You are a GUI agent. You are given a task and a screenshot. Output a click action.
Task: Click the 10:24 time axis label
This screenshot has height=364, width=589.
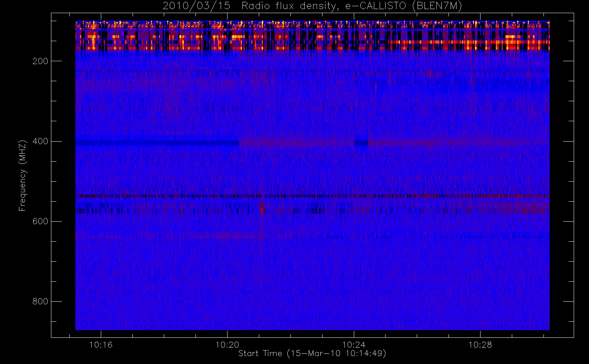[x=354, y=345]
